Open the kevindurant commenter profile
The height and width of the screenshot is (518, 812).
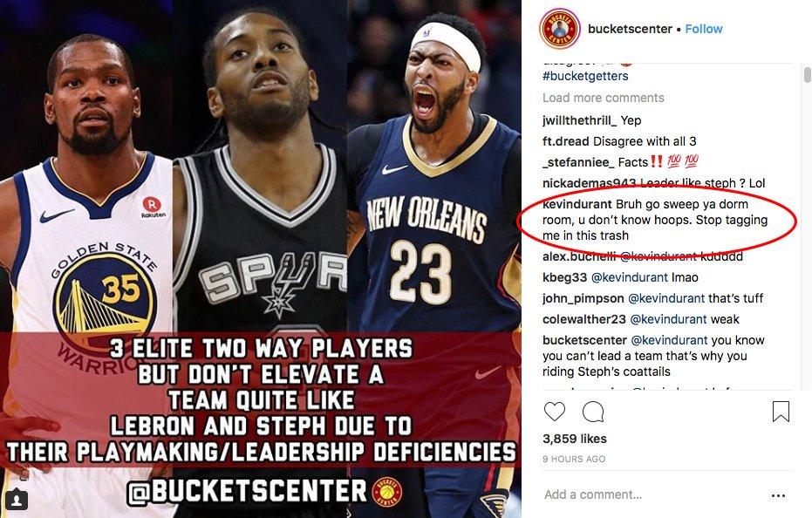pos(577,204)
